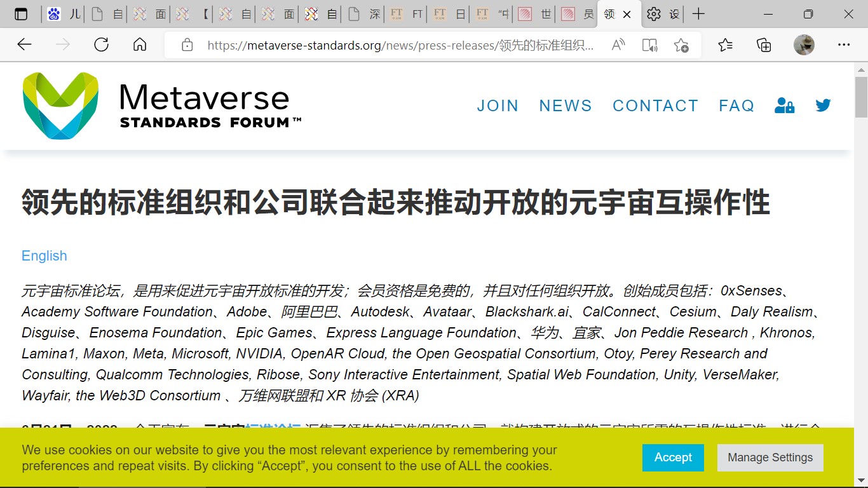Image resolution: width=868 pixels, height=488 pixels.
Task: Switch to the 【 tab
Action: (x=192, y=14)
